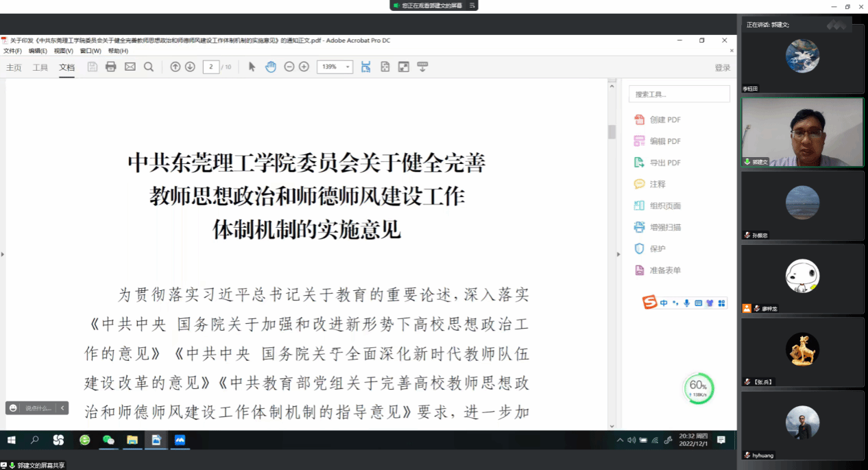Go to next page with down arrow
868x470 pixels.
pyautogui.click(x=190, y=67)
